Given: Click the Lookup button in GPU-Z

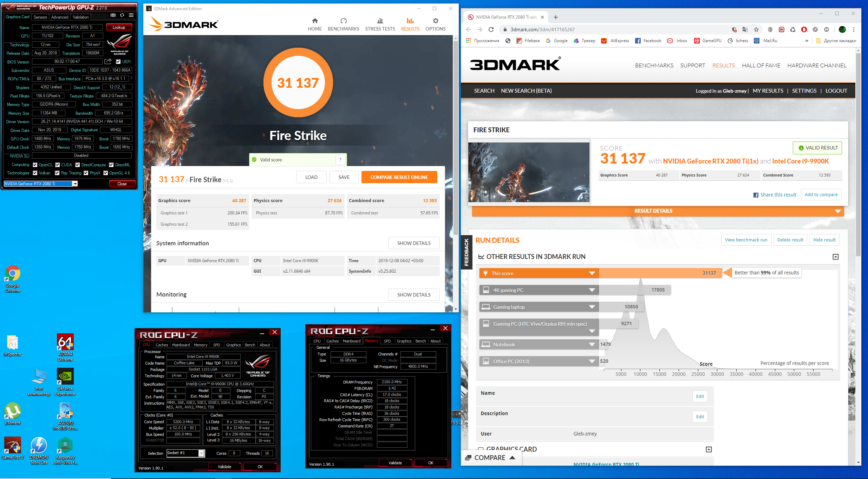Looking at the screenshot, I should [119, 27].
